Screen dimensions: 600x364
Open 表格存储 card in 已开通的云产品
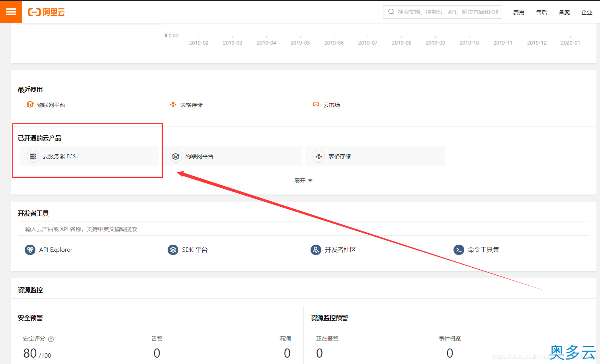tap(375, 156)
